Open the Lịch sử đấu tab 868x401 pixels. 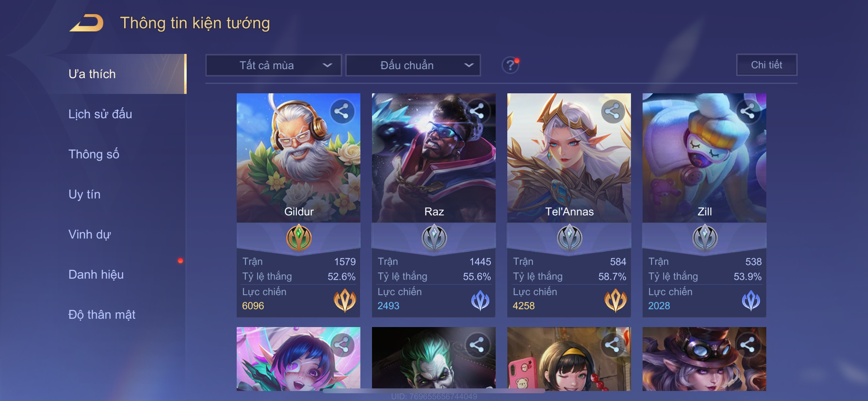100,114
